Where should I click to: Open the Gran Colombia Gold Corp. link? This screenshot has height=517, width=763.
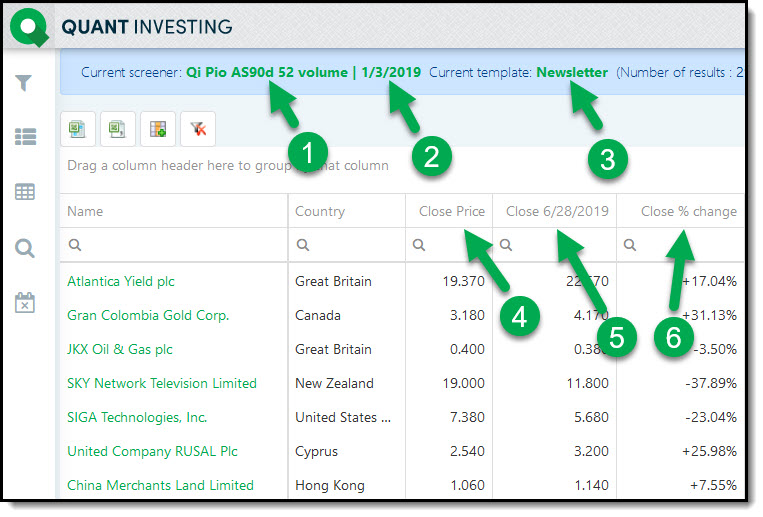tap(148, 315)
